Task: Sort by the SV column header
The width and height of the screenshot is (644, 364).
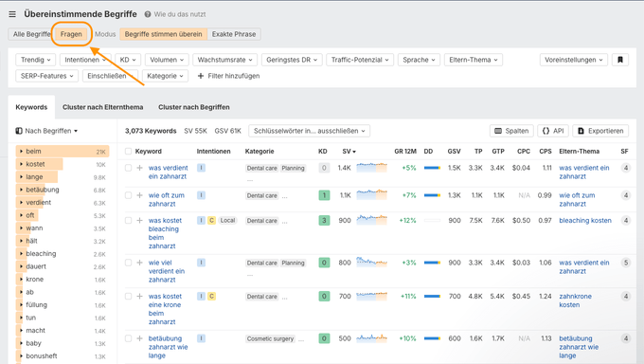Action: coord(349,152)
